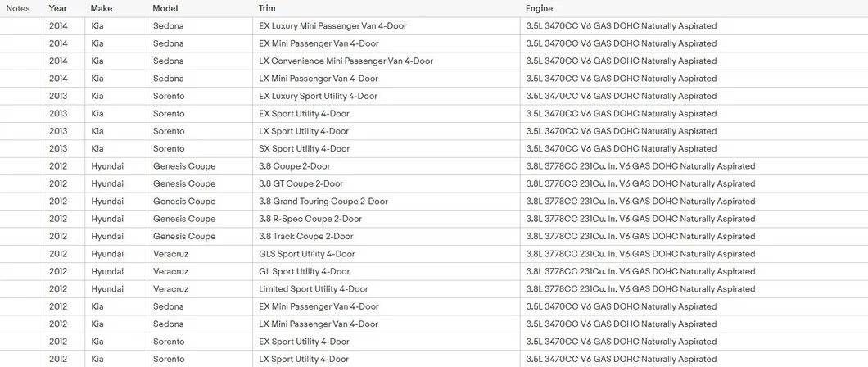
Task: Click the 3.8 Grand Touring Coupe 2-Door cell
Action: coord(323,202)
